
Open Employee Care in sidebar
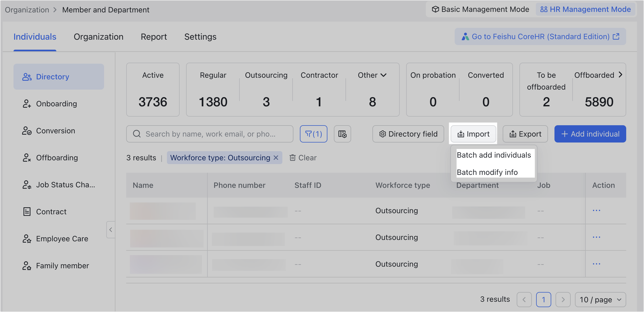click(59, 239)
